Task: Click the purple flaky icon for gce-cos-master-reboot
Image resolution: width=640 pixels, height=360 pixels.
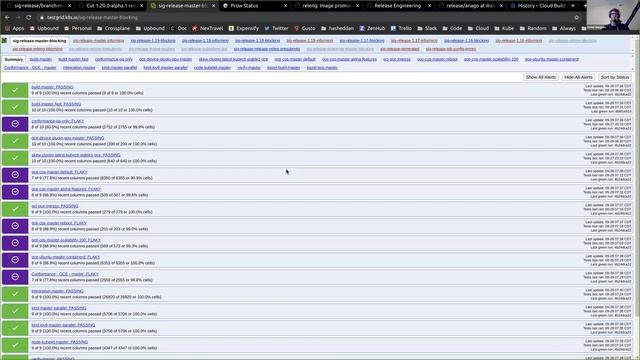Action: (x=15, y=226)
